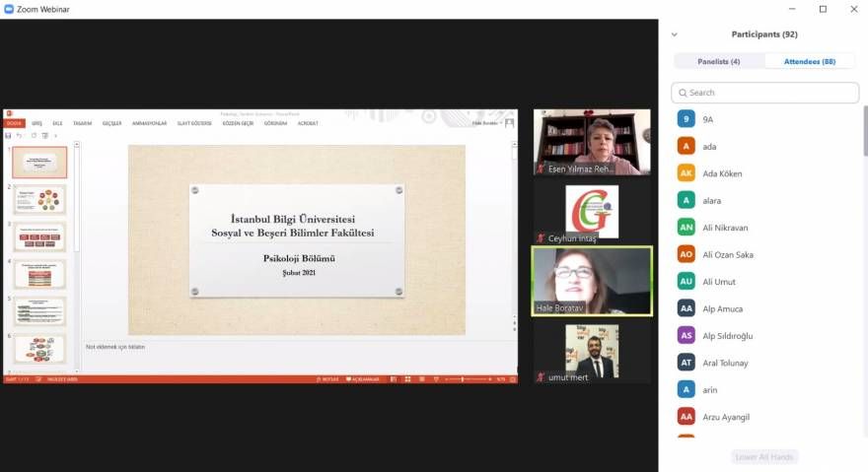Select slide 2 thumbnail
Viewport: 868px width, 472px height.
39,199
